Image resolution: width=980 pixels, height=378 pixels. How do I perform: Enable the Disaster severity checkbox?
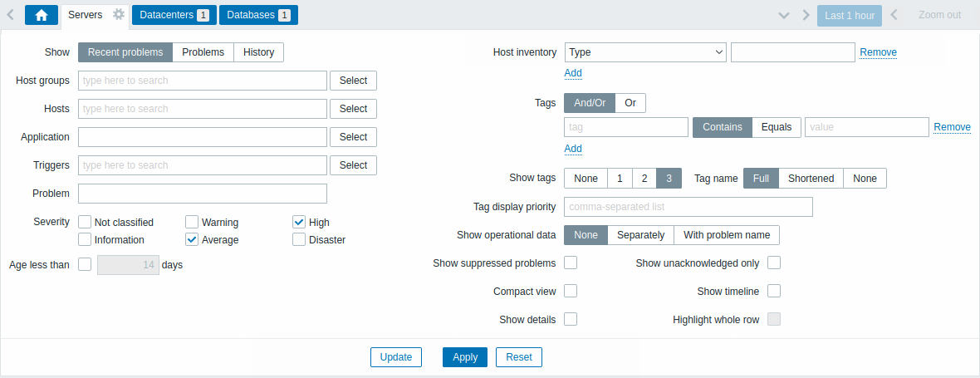pyautogui.click(x=299, y=239)
